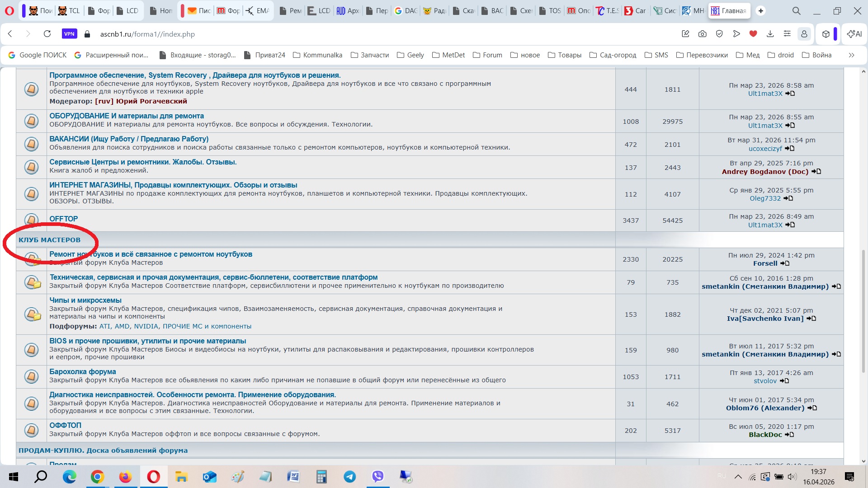The image size is (868, 488).
Task: Open downloads via the download arrow icon
Action: pyautogui.click(x=770, y=34)
